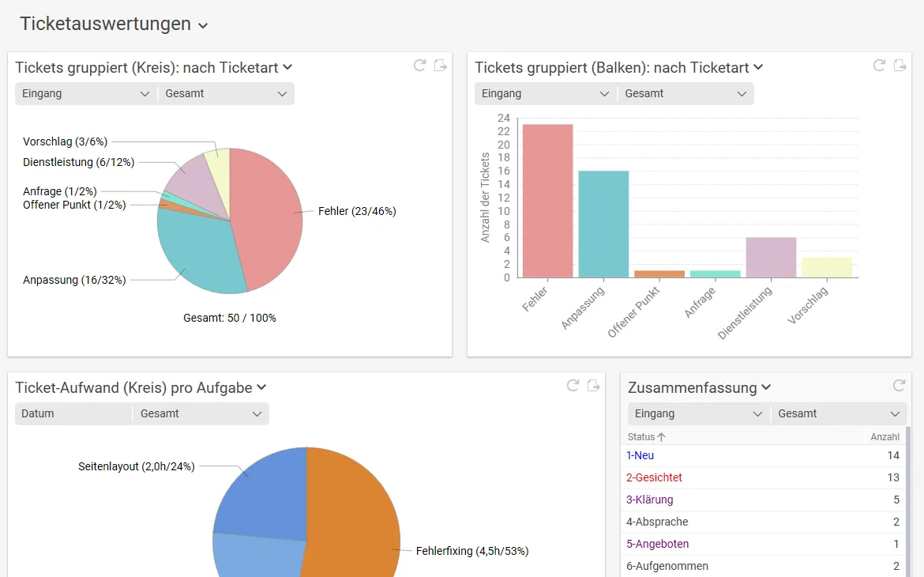Click the Vorschlag bar in bar chart
The height and width of the screenshot is (577, 924).
[827, 267]
